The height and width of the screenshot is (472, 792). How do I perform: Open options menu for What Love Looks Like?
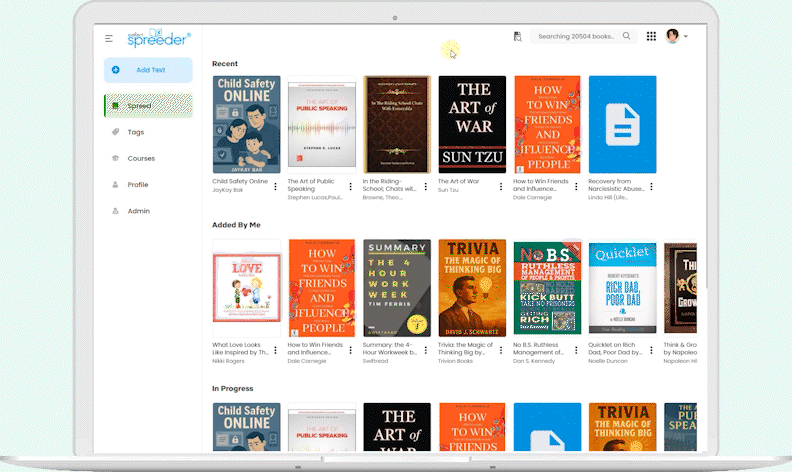[275, 350]
